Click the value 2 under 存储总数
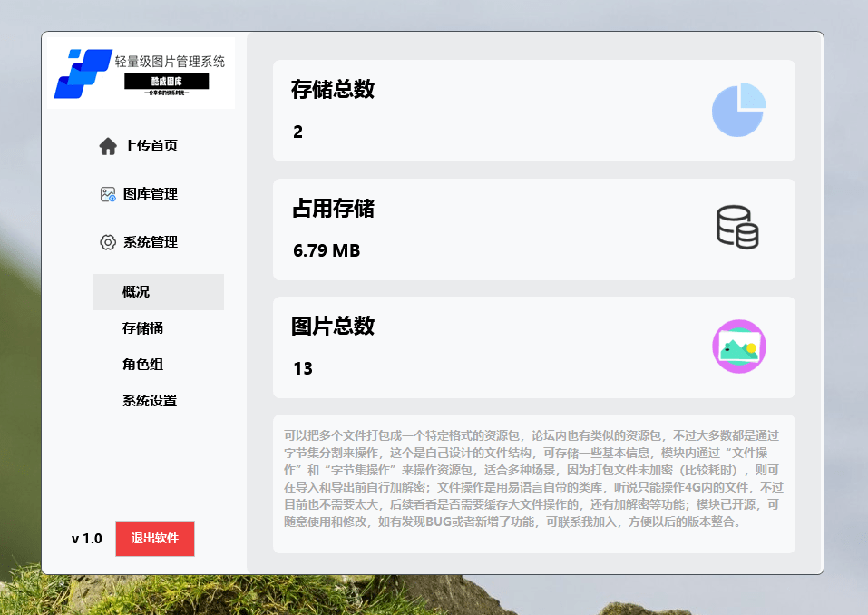 pyautogui.click(x=297, y=132)
